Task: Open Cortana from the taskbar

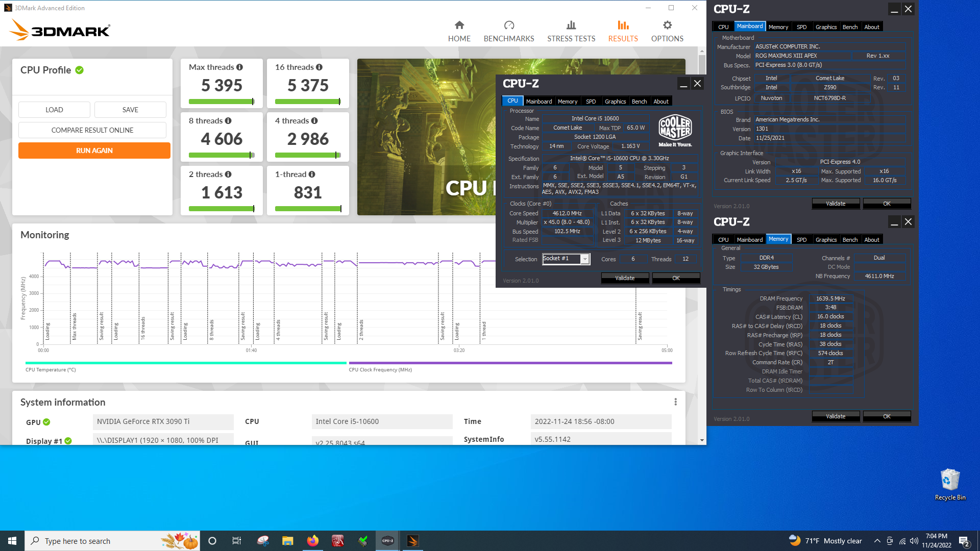Action: click(212, 541)
